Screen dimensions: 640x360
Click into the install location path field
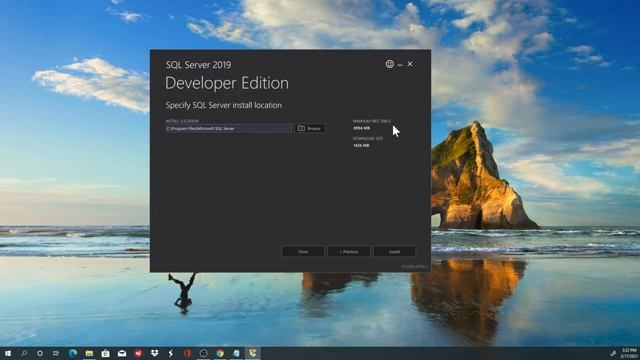pyautogui.click(x=228, y=128)
